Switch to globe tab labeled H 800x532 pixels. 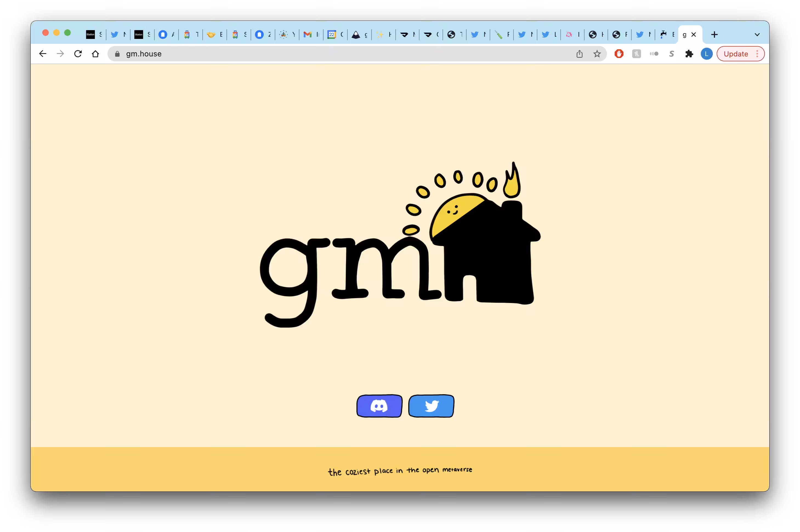596,34
